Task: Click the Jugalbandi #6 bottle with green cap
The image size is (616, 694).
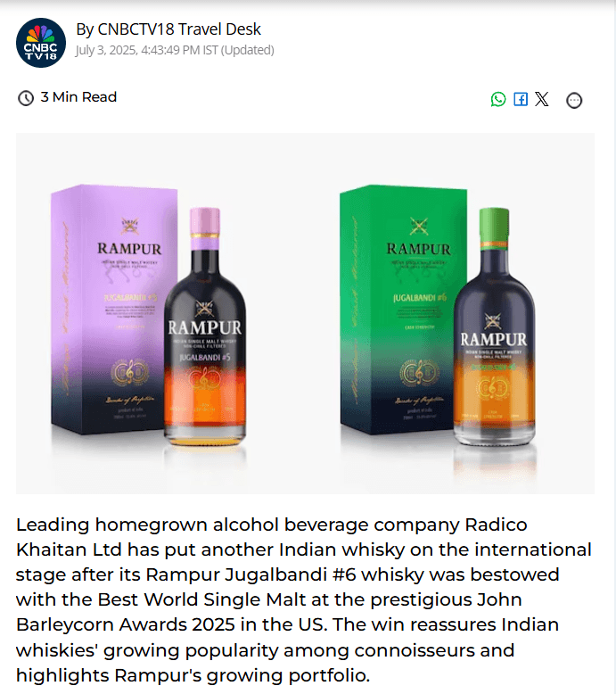Action: (495, 326)
